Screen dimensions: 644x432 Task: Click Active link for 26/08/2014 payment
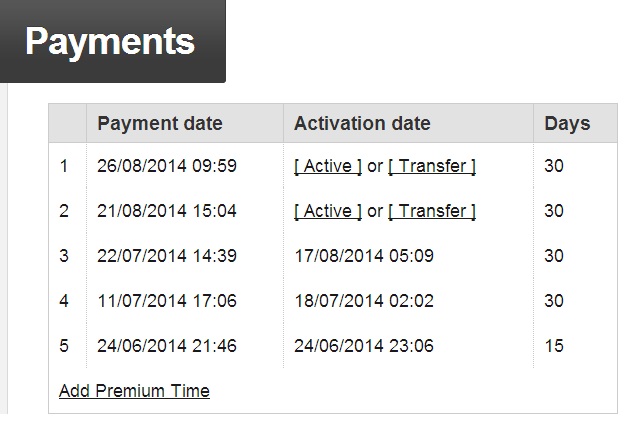click(x=328, y=166)
